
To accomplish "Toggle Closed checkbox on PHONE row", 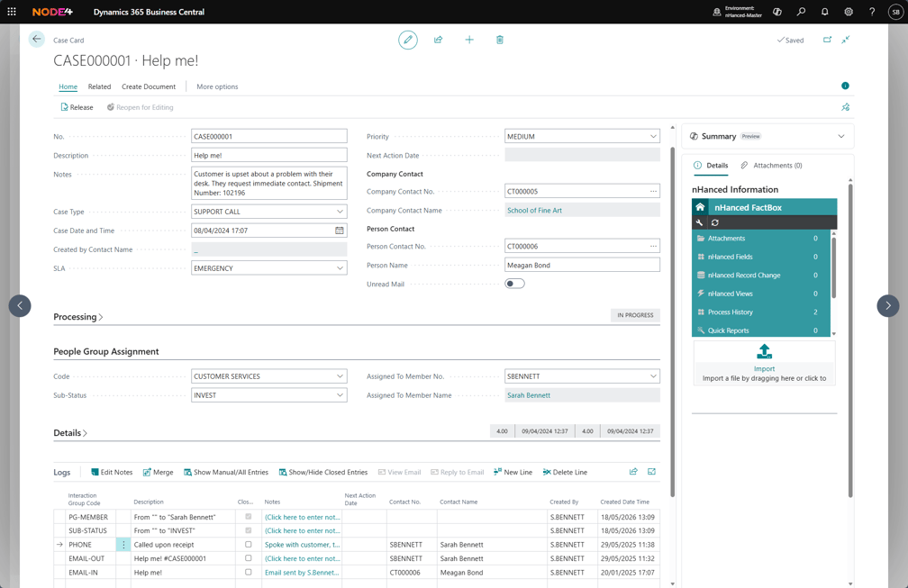I will pos(249,545).
